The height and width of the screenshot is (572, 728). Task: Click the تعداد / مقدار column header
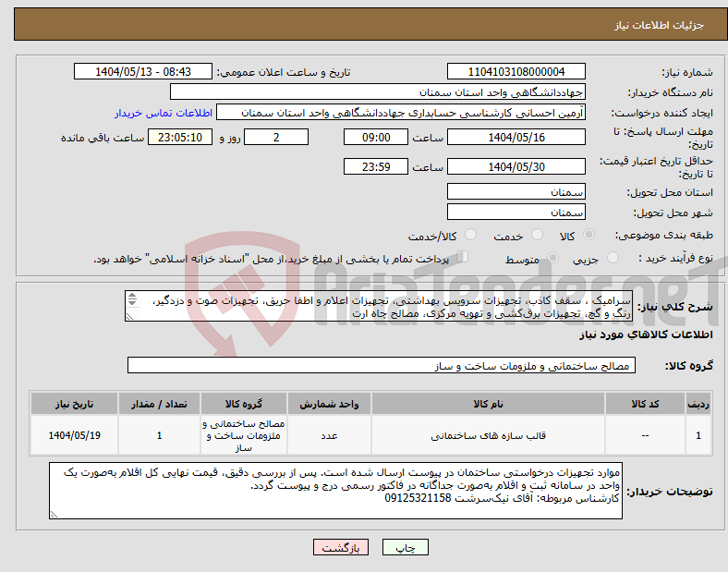point(159,404)
